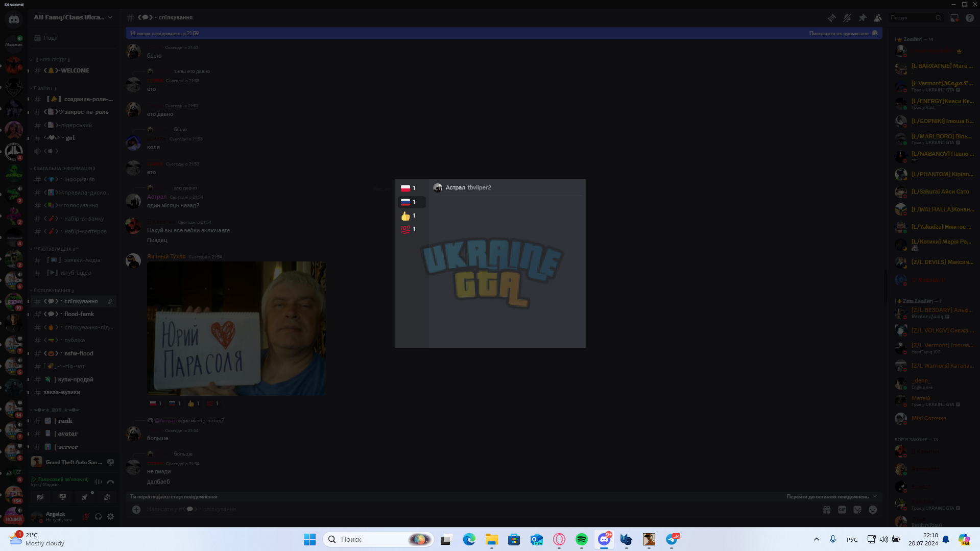Open the заказ-музики channel
Viewport: 980px width, 551px height.
[73, 392]
